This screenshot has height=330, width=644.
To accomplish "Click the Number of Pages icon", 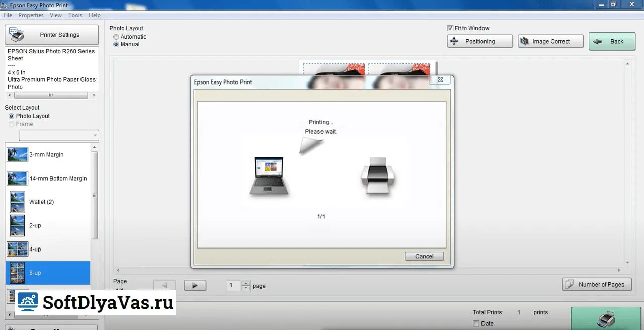I will 569,284.
